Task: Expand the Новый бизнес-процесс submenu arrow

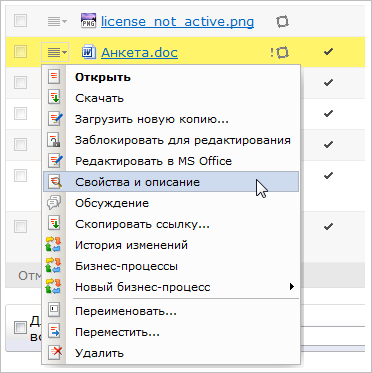Action: 292,286
